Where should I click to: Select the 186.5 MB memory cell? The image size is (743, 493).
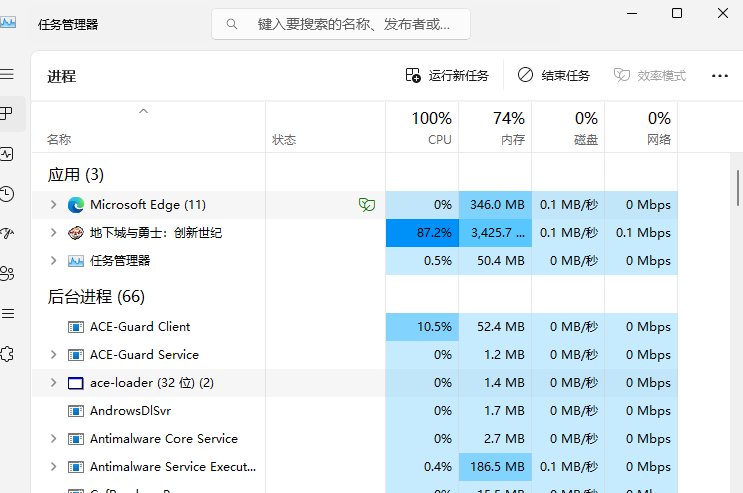(x=495, y=467)
